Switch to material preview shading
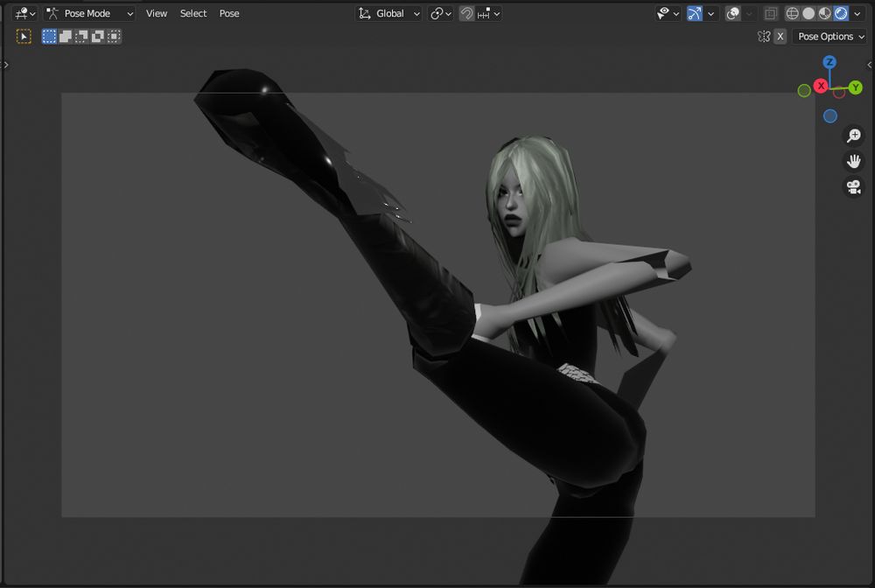The image size is (875, 588). (824, 14)
